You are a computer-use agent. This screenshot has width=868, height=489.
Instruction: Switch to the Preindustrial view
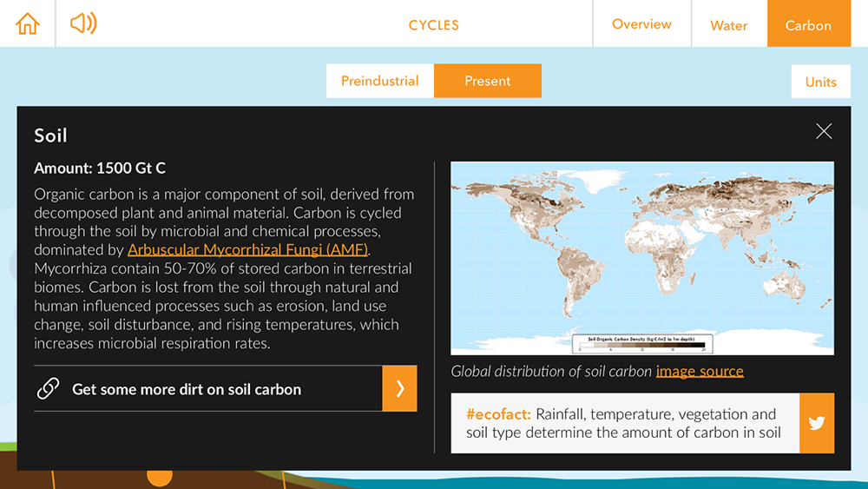tap(379, 81)
